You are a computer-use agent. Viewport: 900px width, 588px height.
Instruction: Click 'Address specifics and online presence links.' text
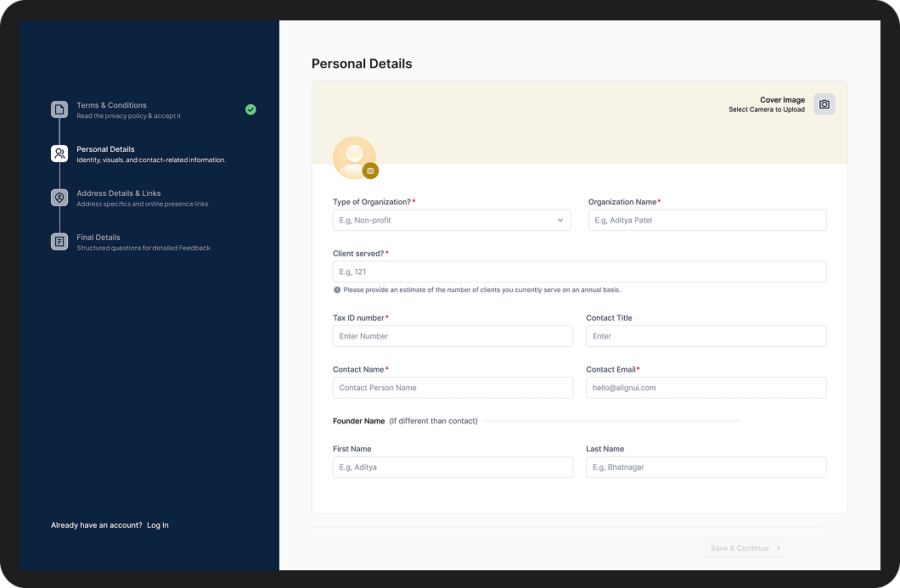tap(143, 204)
